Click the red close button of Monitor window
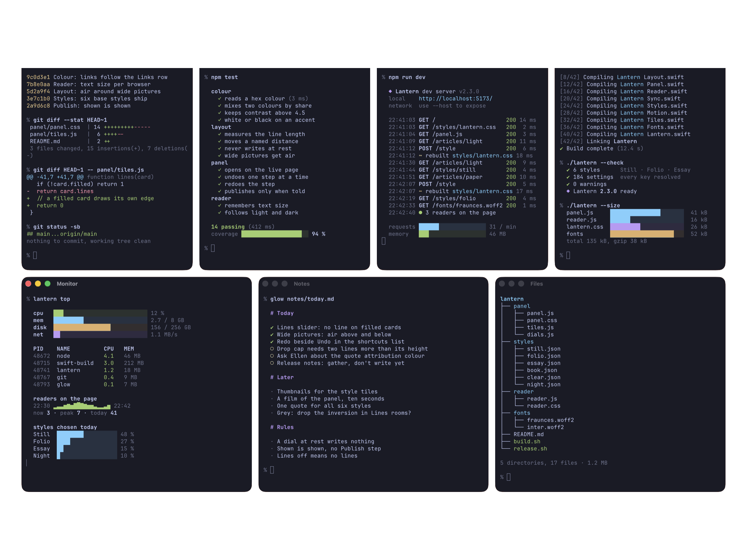The width and height of the screenshot is (747, 560). (28, 284)
